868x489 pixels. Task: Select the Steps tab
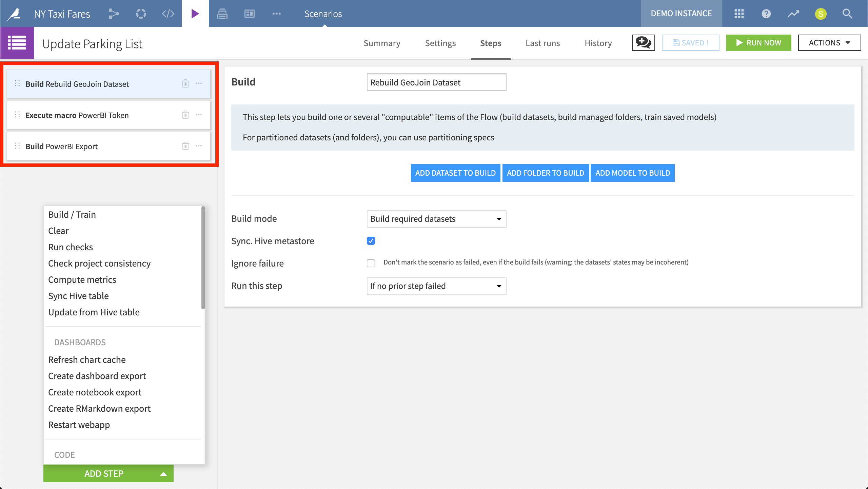pyautogui.click(x=491, y=43)
